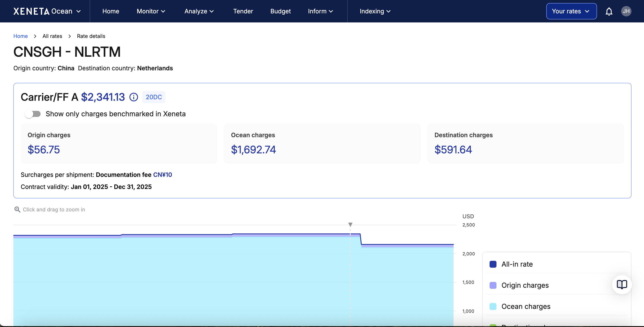Viewport: 644px width, 327px height.
Task: Open the Ocean product switcher dropdown
Action: tap(66, 11)
